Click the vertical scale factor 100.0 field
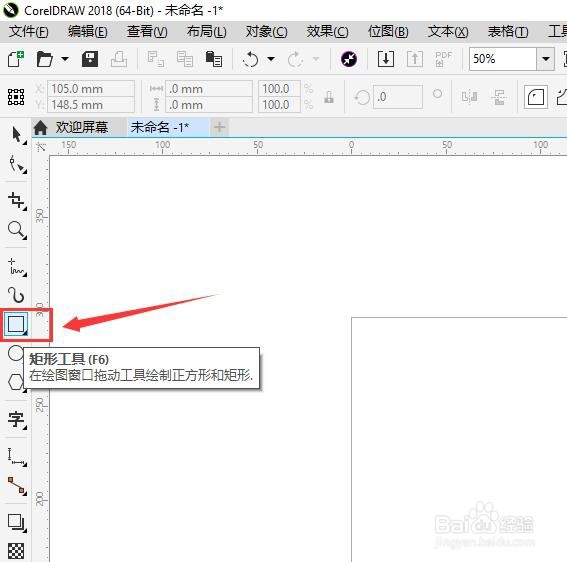Screen dimensions: 567x562 point(279,105)
